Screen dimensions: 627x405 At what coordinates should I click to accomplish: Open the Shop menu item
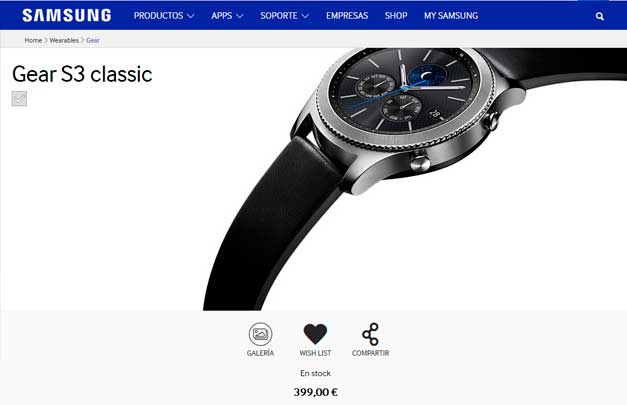396,16
